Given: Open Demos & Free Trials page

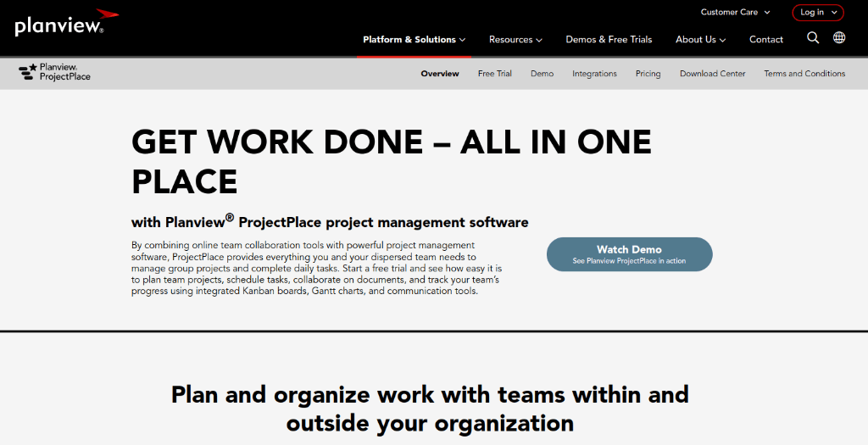Looking at the screenshot, I should click(609, 39).
